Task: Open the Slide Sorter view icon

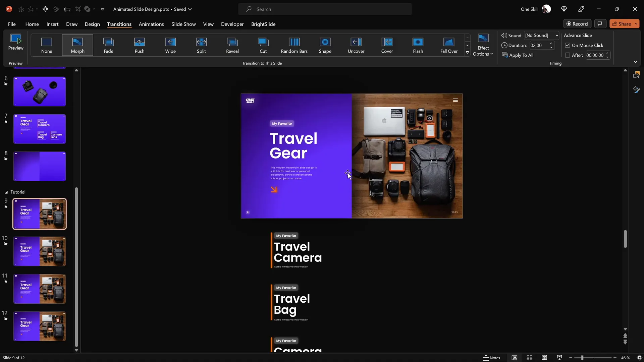Action: pyautogui.click(x=529, y=358)
